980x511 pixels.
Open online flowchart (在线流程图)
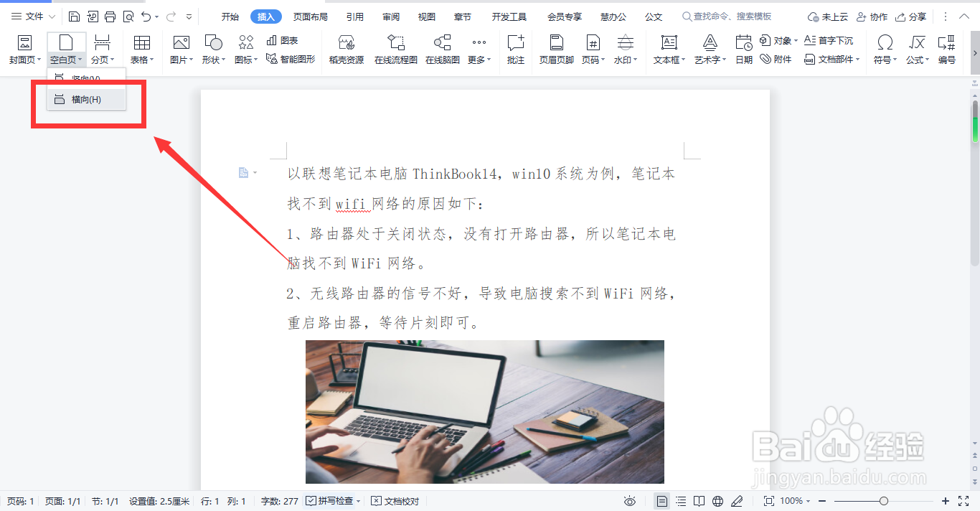(x=396, y=50)
